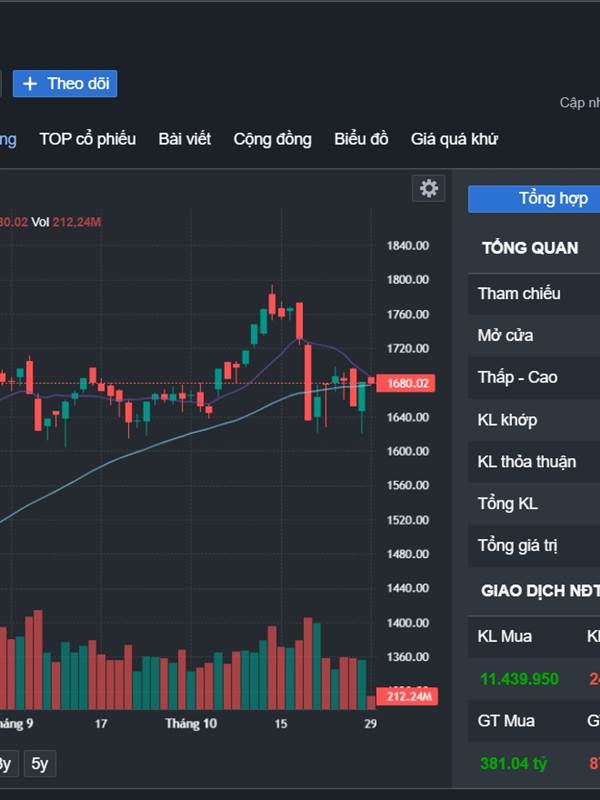Open the TOP cổ phiếu tab

tap(87, 139)
